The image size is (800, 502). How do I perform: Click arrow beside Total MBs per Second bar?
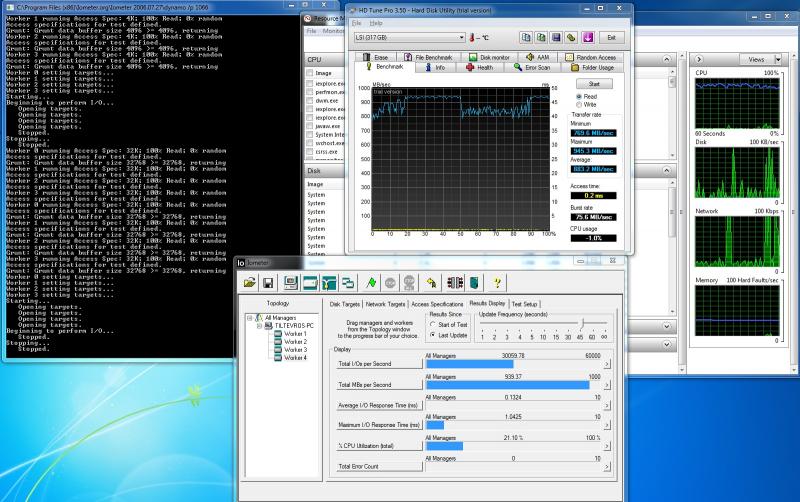coord(607,385)
